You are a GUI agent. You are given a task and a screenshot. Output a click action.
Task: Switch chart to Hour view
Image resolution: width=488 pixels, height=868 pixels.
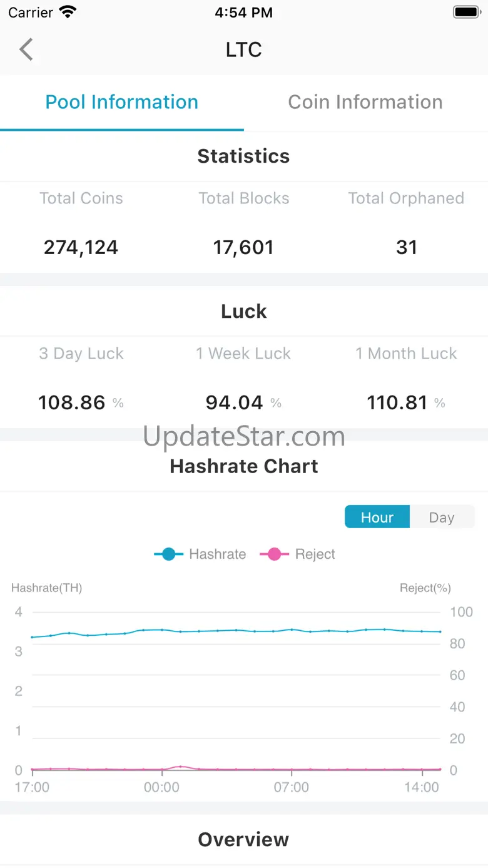tap(377, 518)
